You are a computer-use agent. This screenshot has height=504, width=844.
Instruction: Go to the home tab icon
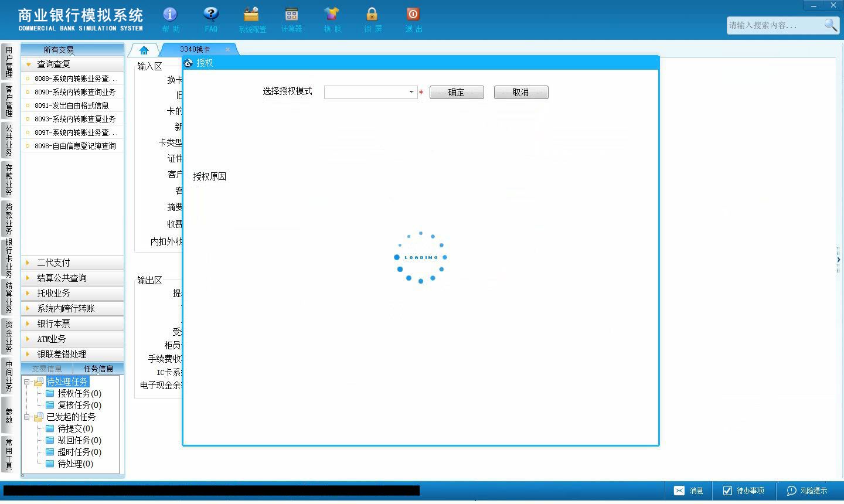144,50
